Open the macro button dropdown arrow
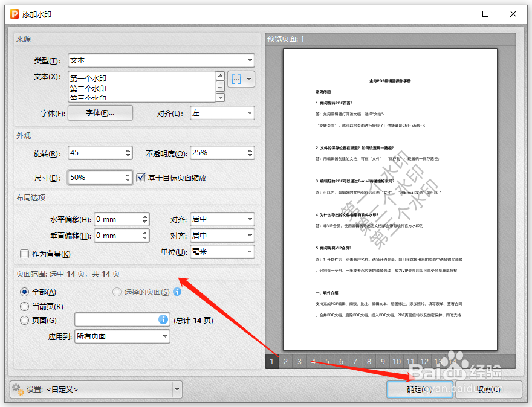Image resolution: width=532 pixels, height=407 pixels. point(249,79)
